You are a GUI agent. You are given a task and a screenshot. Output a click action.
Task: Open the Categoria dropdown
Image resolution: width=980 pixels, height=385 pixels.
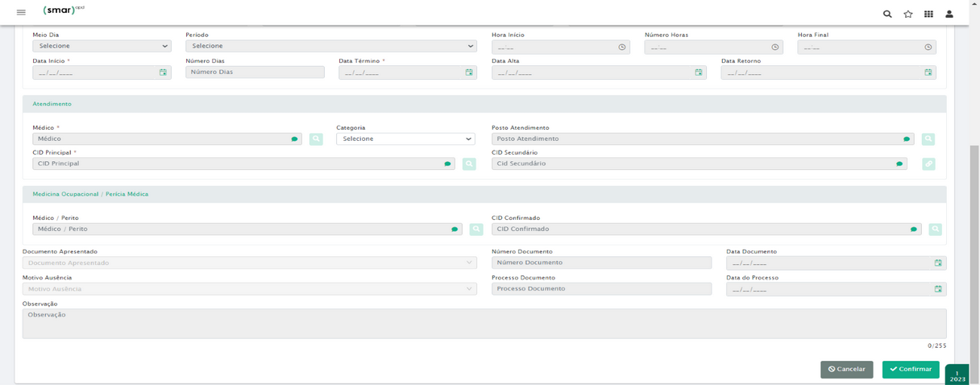(x=405, y=139)
